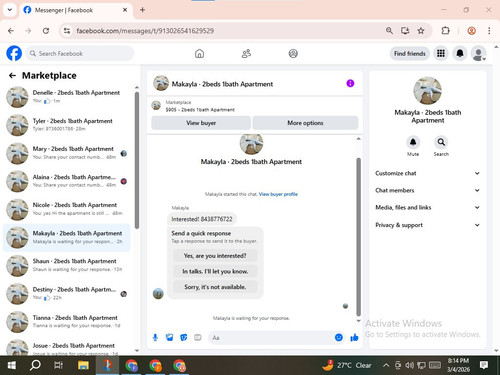Viewport: 500px width, 375px height.
Task: Open the taskbar clock showing 8:14 PM
Action: coord(458,365)
